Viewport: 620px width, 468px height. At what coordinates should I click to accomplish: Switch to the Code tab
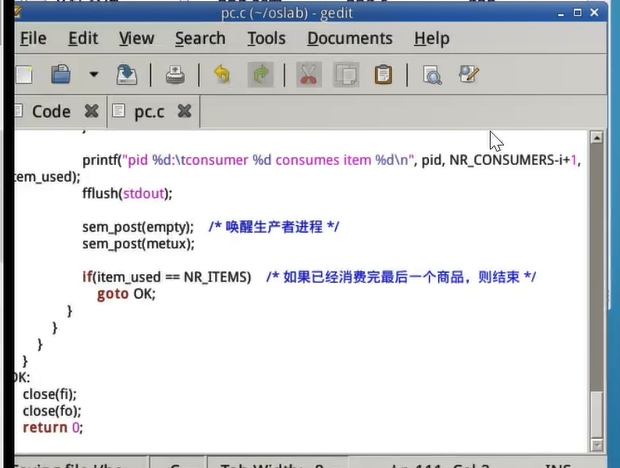click(x=51, y=111)
